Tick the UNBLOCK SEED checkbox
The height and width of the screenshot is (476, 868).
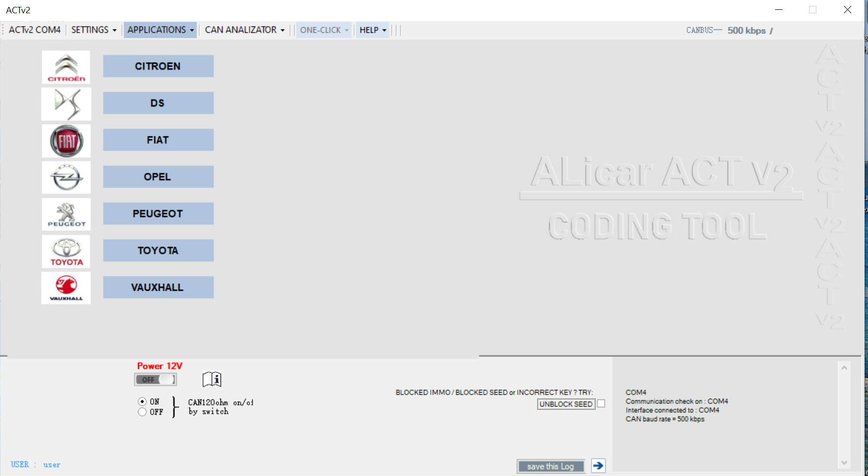tap(601, 404)
